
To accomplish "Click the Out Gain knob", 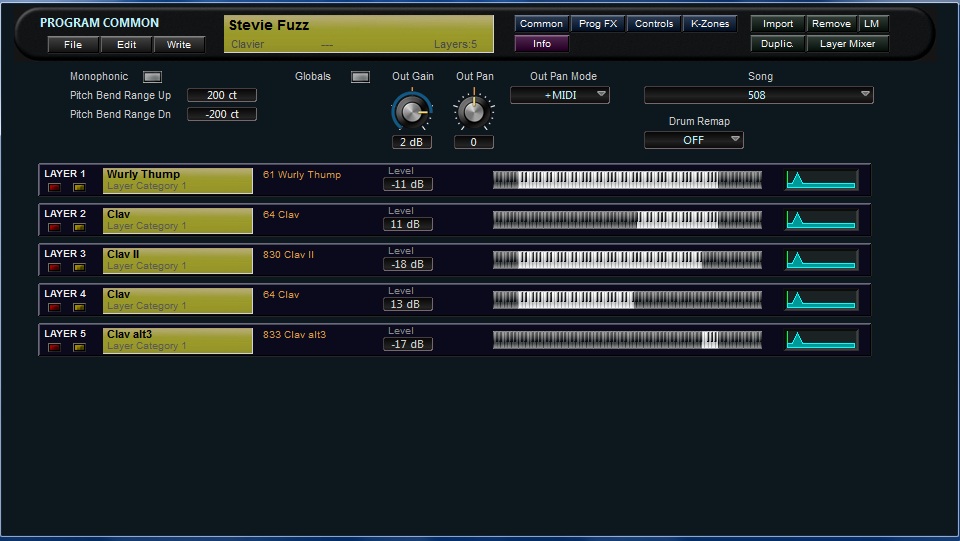I will tap(411, 111).
